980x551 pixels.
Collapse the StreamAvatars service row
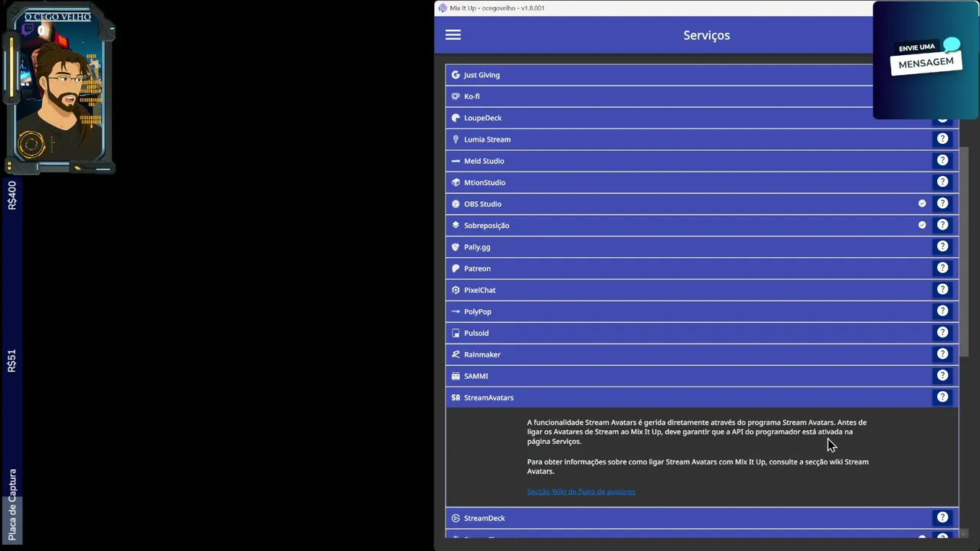click(x=701, y=397)
